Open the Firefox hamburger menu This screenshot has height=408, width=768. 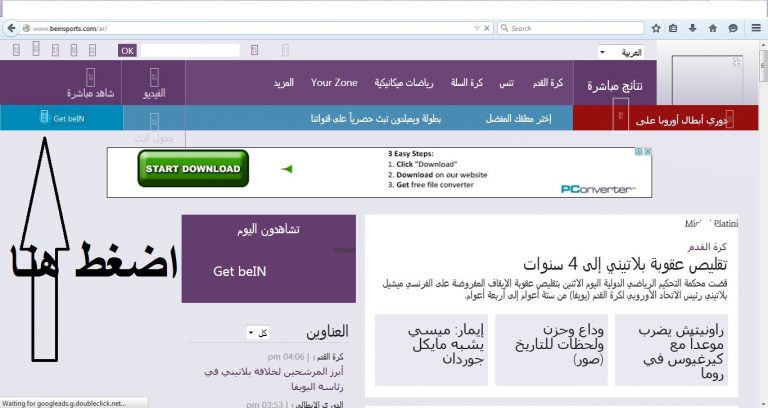click(x=756, y=28)
